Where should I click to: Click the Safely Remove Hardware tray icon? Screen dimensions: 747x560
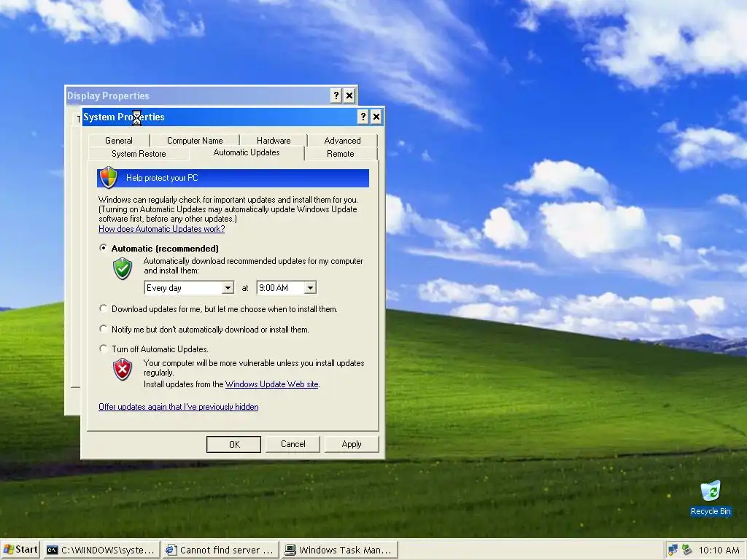click(x=686, y=550)
